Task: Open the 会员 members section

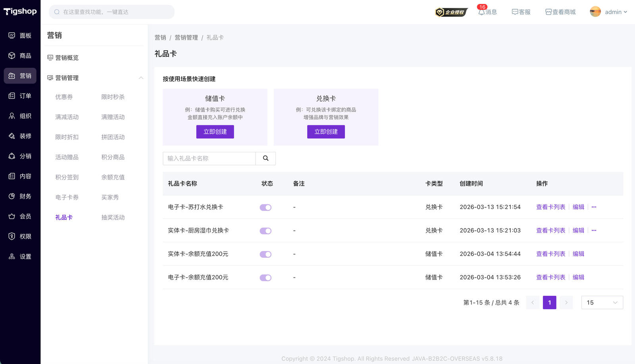Action: [20, 216]
